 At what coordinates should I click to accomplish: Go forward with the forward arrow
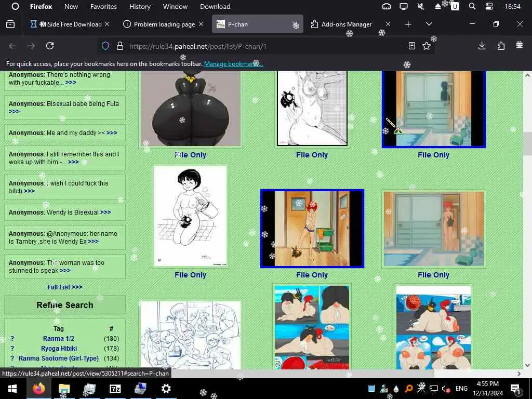point(31,46)
